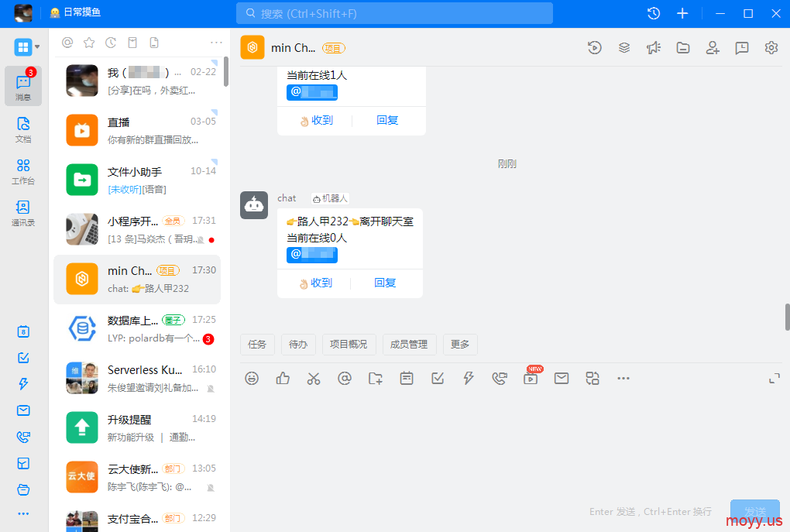The height and width of the screenshot is (532, 790).
Task: Open the lightning DING icon in sidebar
Action: click(x=23, y=384)
